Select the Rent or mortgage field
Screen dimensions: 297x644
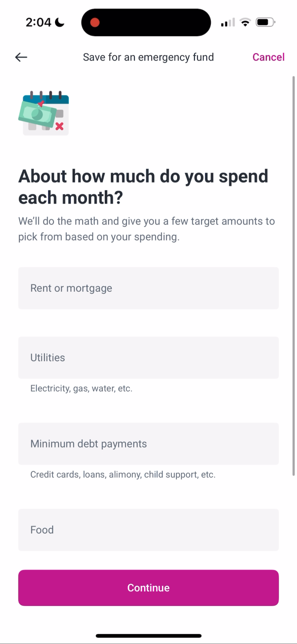(148, 288)
